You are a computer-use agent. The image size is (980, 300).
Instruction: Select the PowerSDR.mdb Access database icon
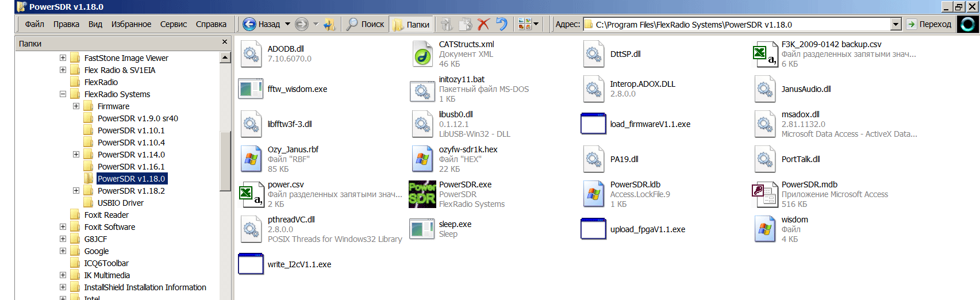tap(765, 194)
